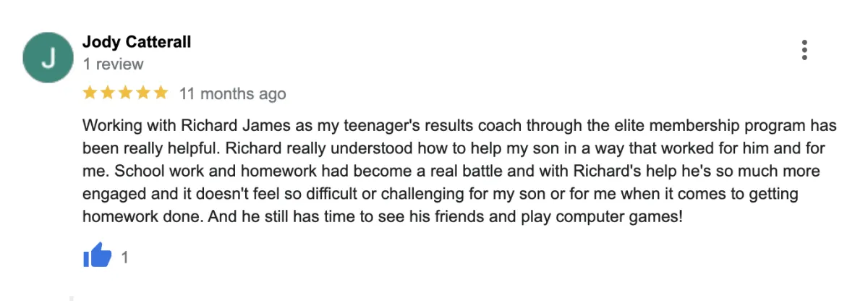Open Jody Catterall's profile name link

137,42
